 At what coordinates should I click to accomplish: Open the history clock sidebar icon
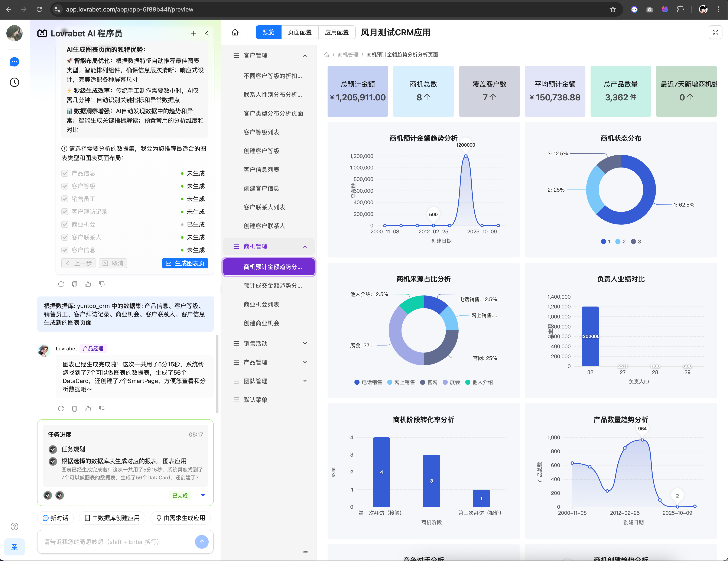(14, 82)
